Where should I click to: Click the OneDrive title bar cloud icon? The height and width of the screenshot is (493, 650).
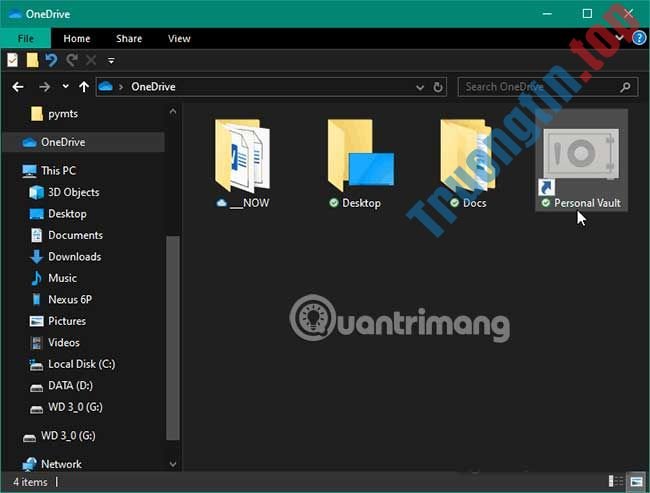15,14
